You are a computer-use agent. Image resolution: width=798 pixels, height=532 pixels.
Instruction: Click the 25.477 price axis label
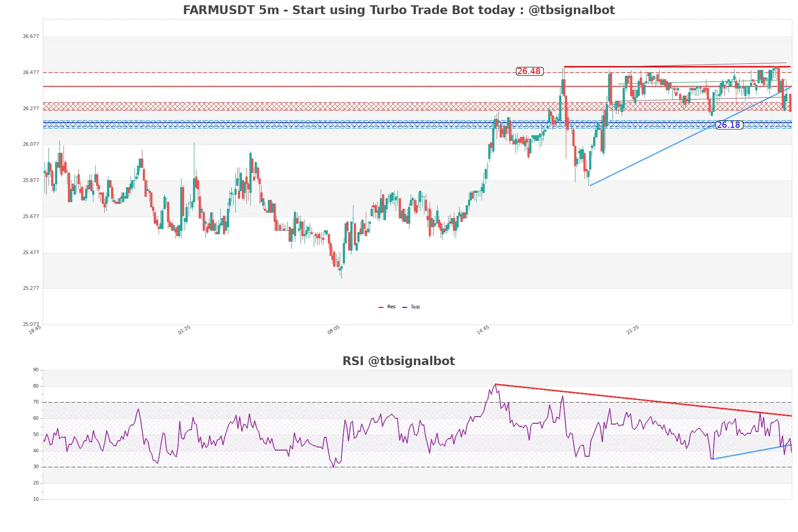(31, 253)
